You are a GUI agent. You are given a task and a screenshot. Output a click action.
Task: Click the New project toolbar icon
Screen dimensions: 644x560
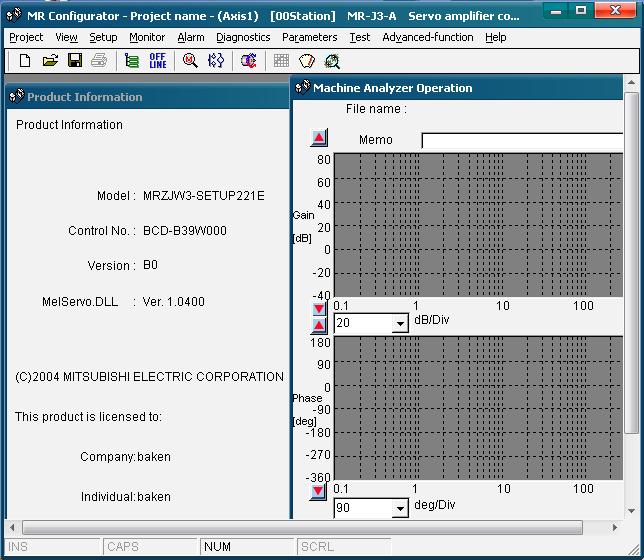(25, 61)
